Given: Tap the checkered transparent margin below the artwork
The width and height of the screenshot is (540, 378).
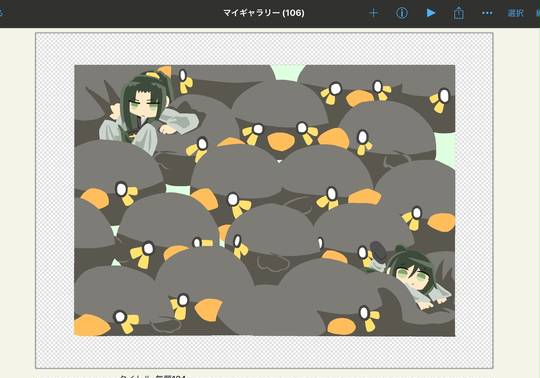Looking at the screenshot, I should pos(264,352).
